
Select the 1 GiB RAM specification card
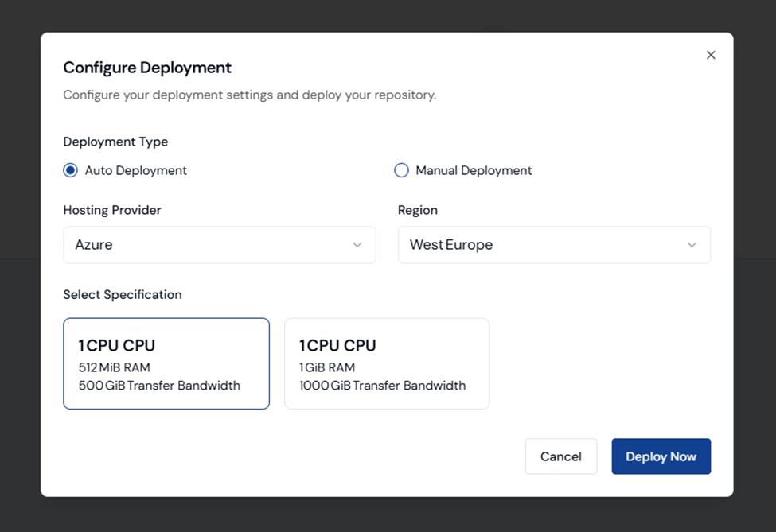coord(387,363)
